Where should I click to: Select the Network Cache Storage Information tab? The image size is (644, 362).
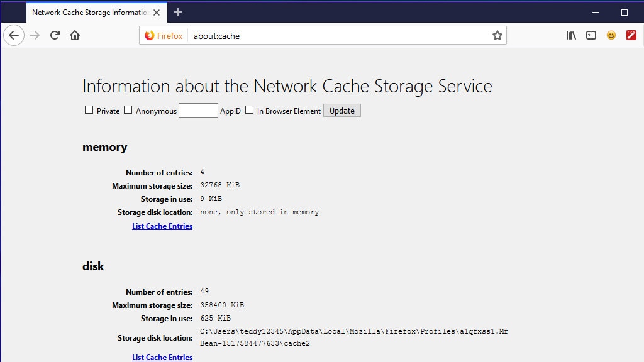pyautogui.click(x=91, y=13)
